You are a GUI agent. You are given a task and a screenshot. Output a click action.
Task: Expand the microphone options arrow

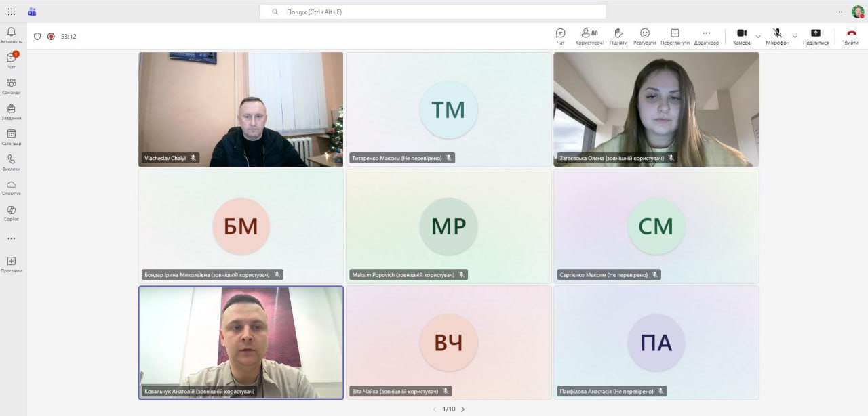(795, 36)
